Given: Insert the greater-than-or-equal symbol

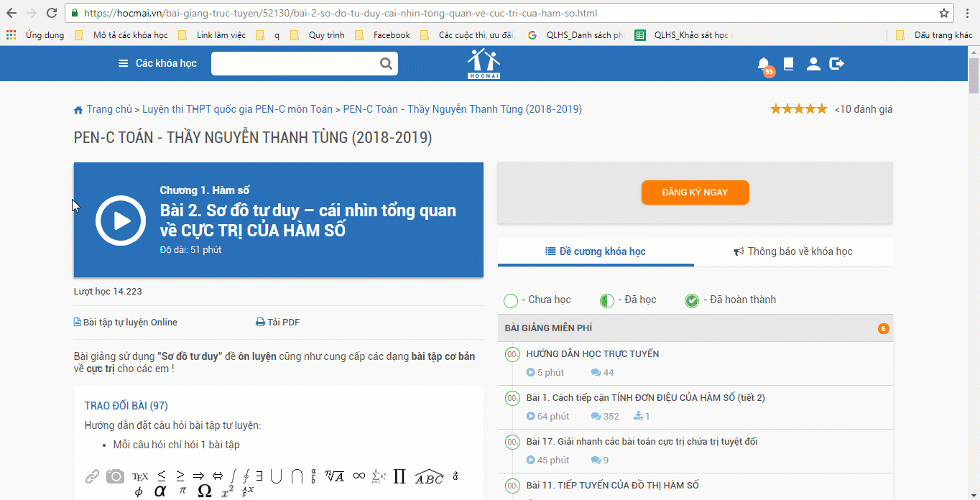Looking at the screenshot, I should (180, 476).
